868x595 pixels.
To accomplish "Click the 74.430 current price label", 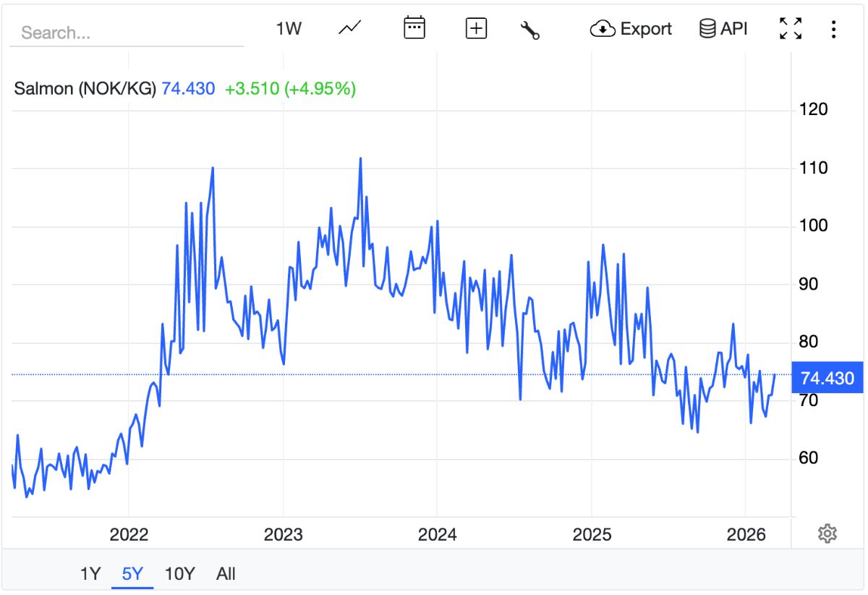I will [827, 378].
